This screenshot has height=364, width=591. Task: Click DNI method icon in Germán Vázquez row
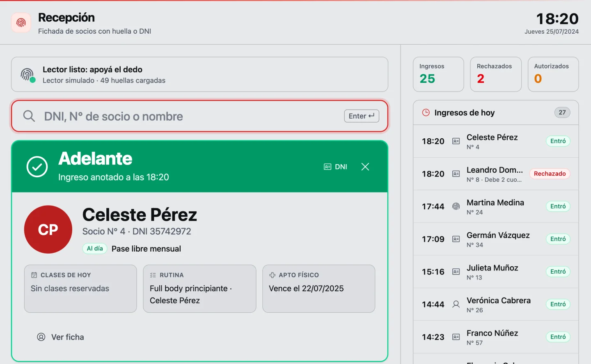point(456,239)
